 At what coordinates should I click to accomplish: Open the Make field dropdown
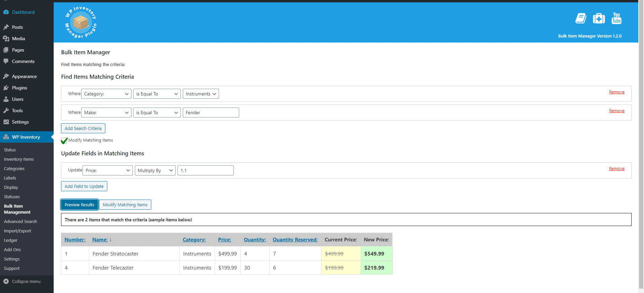pos(106,113)
